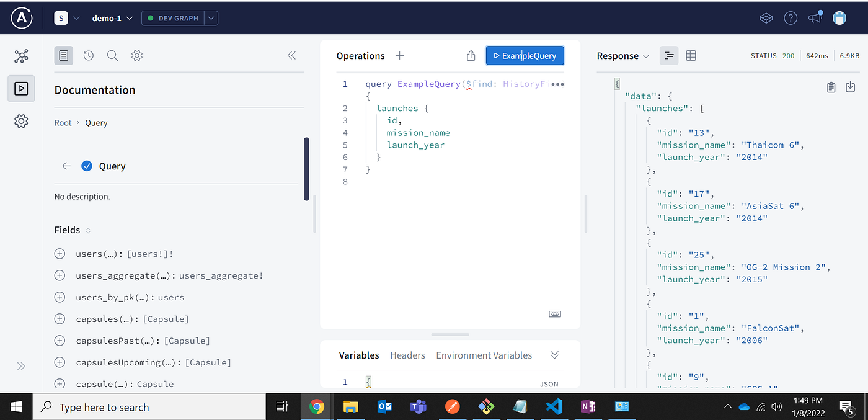The image size is (868, 420).
Task: Open Visual Studio Code from the taskbar
Action: 554,407
